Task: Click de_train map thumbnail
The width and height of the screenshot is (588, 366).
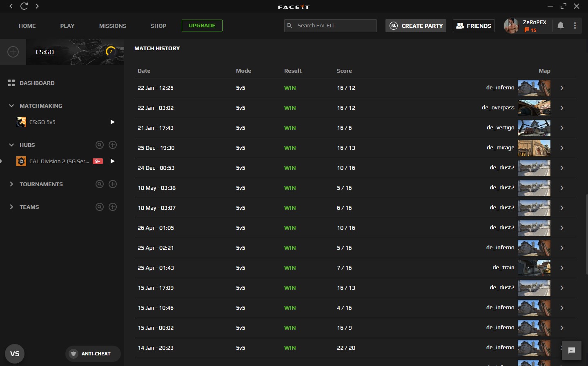Action: (x=534, y=268)
